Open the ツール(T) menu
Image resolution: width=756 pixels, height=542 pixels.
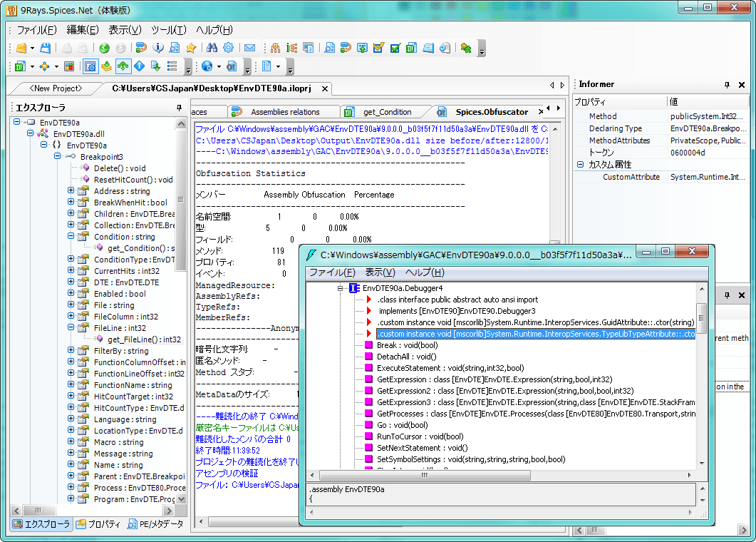(169, 30)
